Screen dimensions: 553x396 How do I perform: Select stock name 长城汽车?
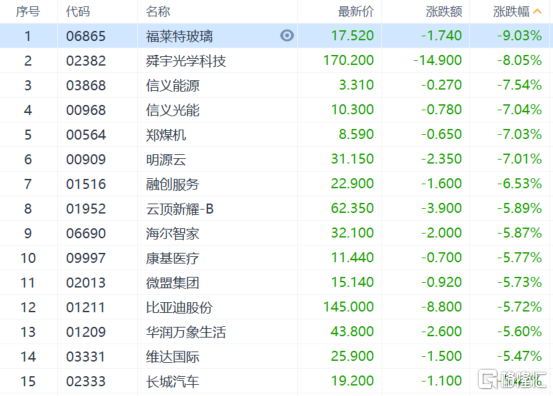pos(173,382)
